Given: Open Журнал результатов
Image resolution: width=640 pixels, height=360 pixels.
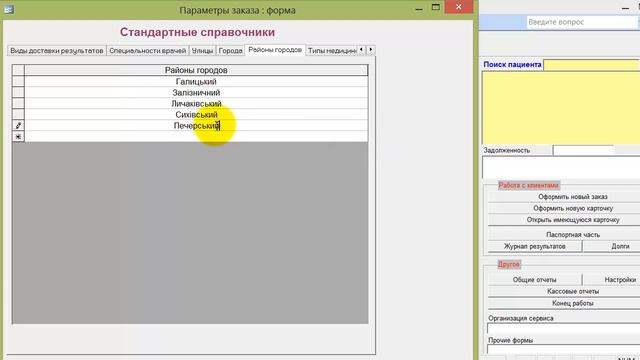Looking at the screenshot, I should pyautogui.click(x=535, y=246).
